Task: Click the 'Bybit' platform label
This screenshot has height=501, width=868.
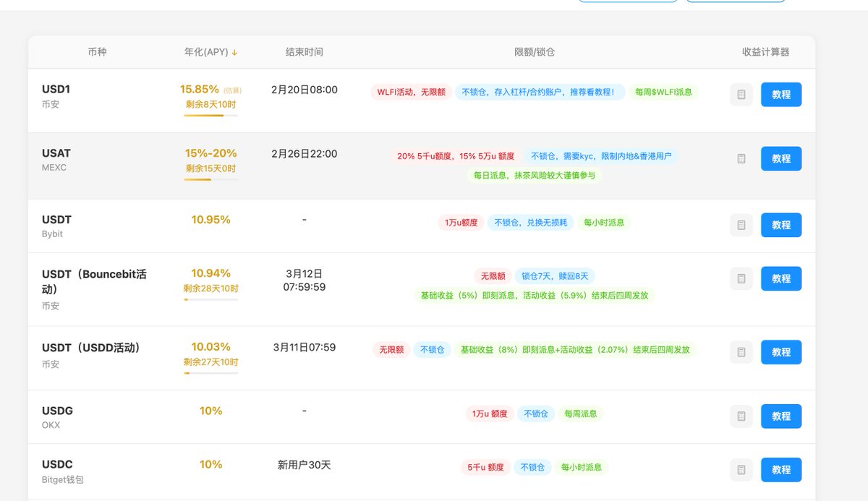Action: 53,234
